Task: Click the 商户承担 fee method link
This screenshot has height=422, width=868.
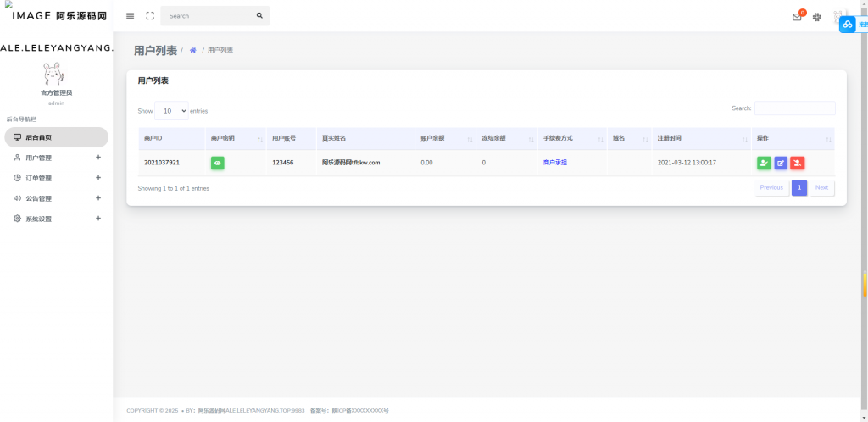Action: [x=555, y=163]
